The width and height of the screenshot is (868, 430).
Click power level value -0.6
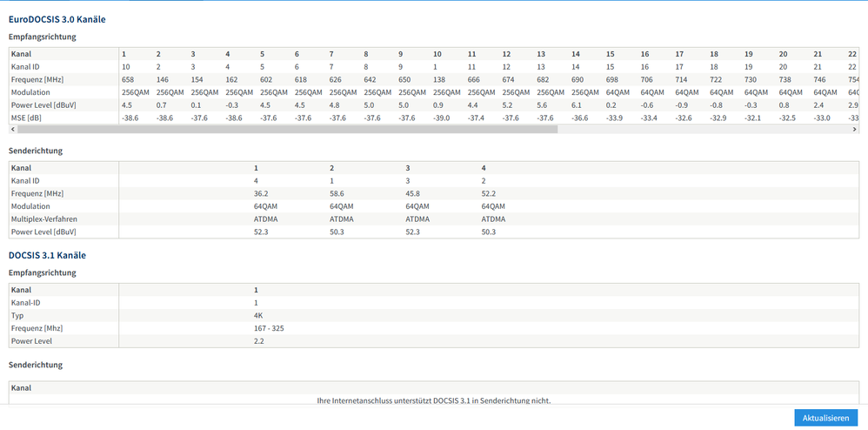pos(646,105)
